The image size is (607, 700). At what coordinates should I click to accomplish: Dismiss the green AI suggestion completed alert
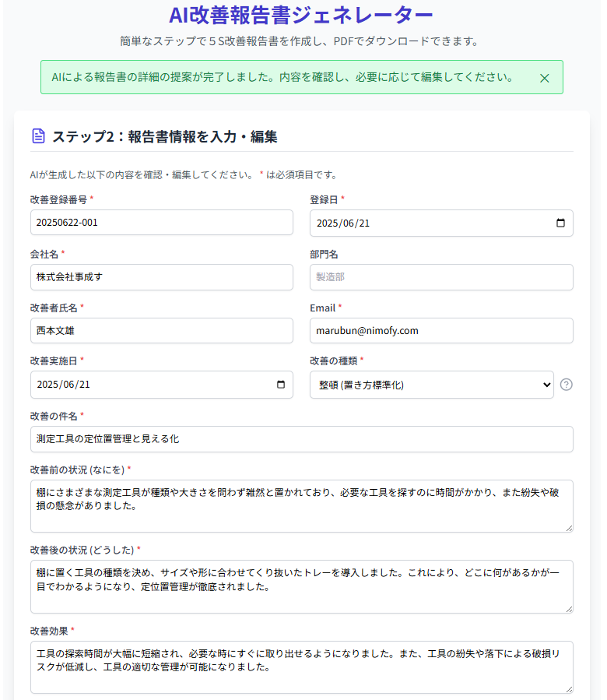pyautogui.click(x=545, y=78)
